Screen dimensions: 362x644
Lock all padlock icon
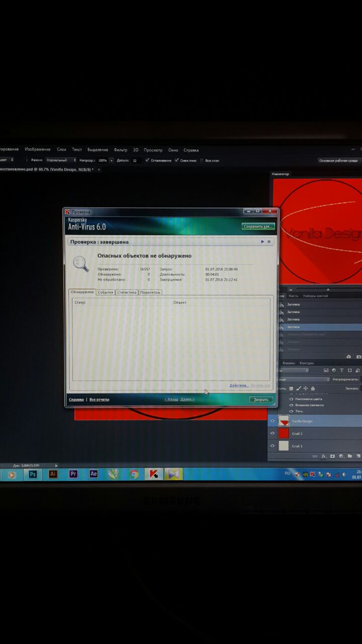(313, 388)
